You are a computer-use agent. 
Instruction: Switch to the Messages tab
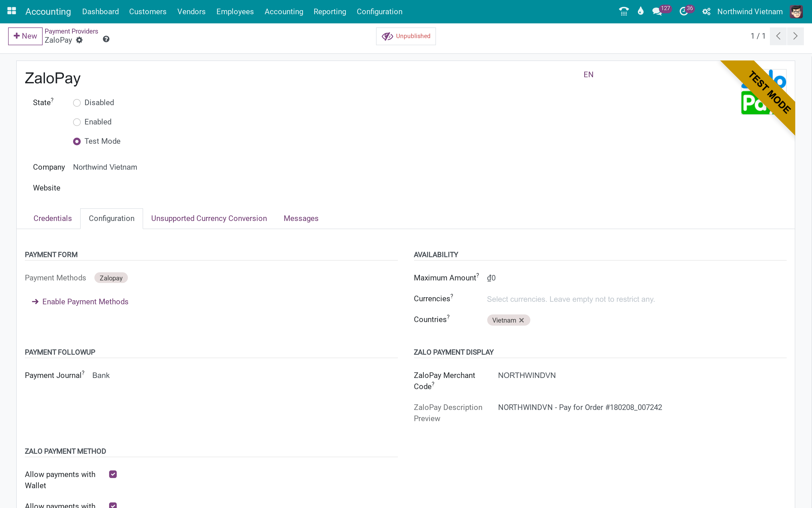pyautogui.click(x=301, y=218)
